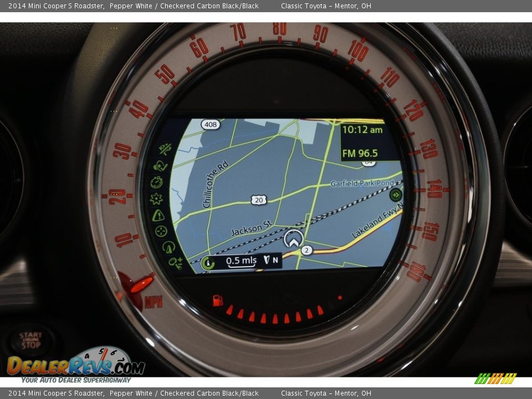532x399 pixels.
Task: Tap the green info icon by scale
Action: (208, 263)
